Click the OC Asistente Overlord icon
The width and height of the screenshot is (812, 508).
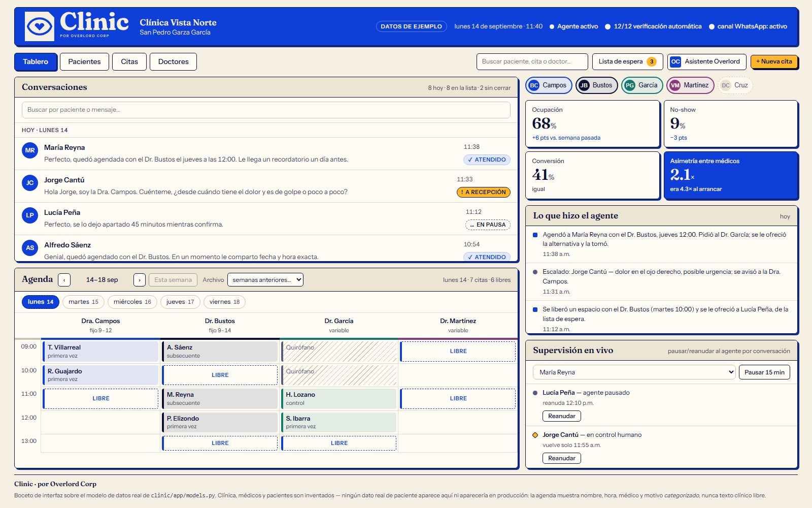pos(675,61)
